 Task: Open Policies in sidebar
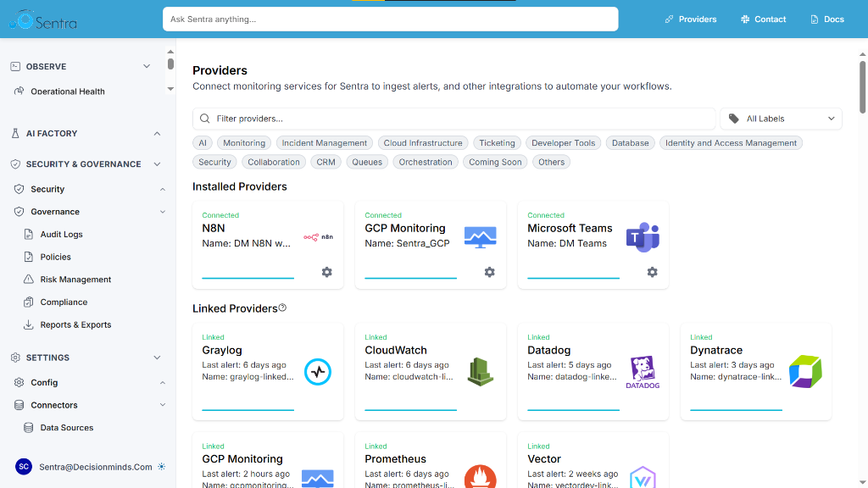pos(55,257)
